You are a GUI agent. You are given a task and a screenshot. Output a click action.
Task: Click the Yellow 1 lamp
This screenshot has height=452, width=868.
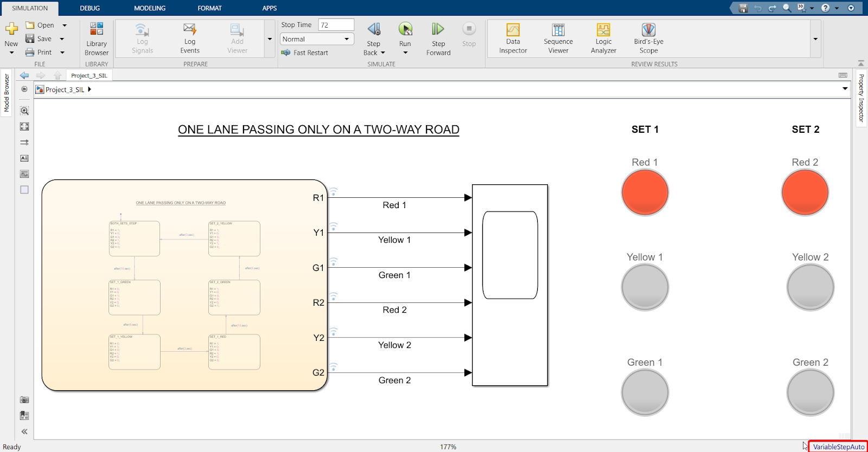point(644,287)
